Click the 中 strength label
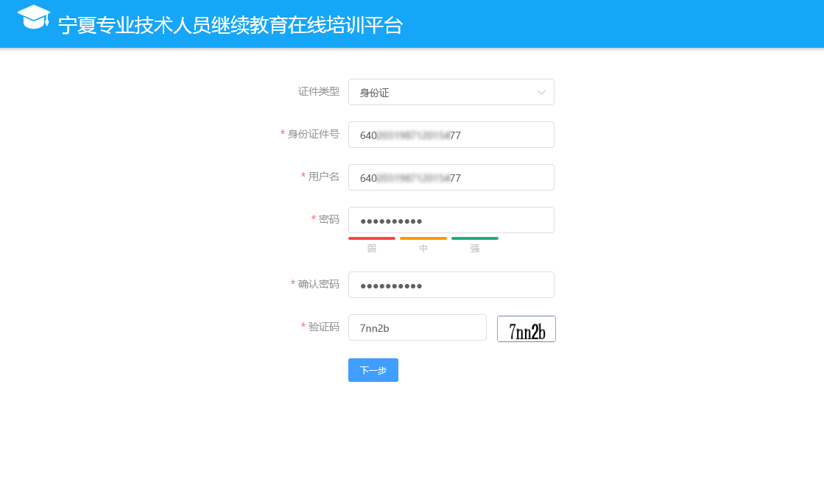 click(423, 249)
